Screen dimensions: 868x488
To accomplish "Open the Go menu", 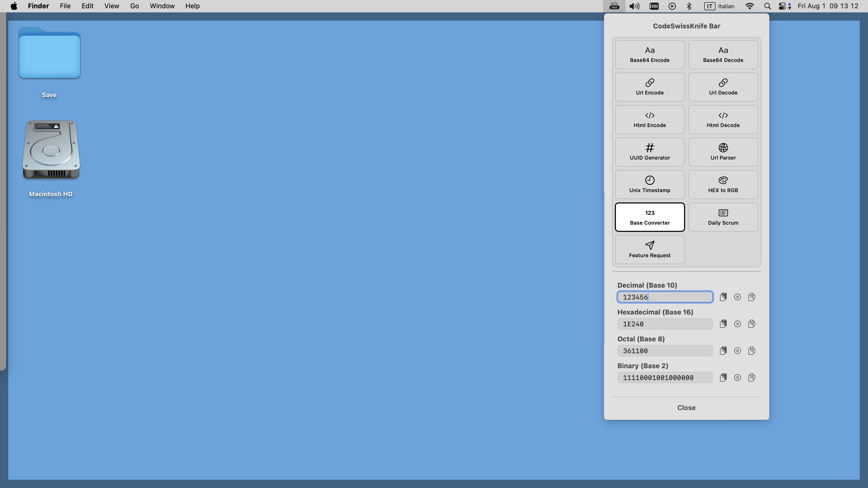I will pyautogui.click(x=134, y=6).
